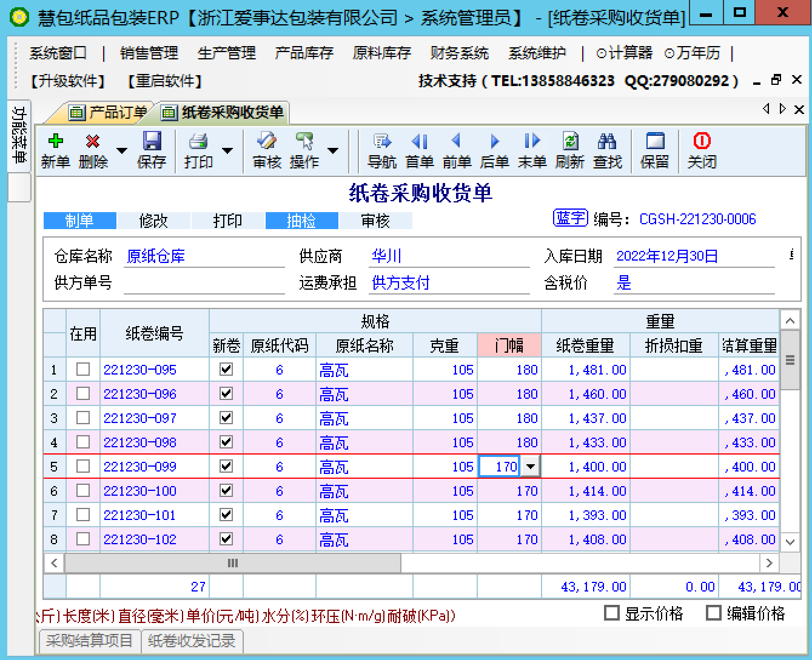812x660 pixels.
Task: Click the 新单 (new order) plus icon
Action: click(55, 142)
